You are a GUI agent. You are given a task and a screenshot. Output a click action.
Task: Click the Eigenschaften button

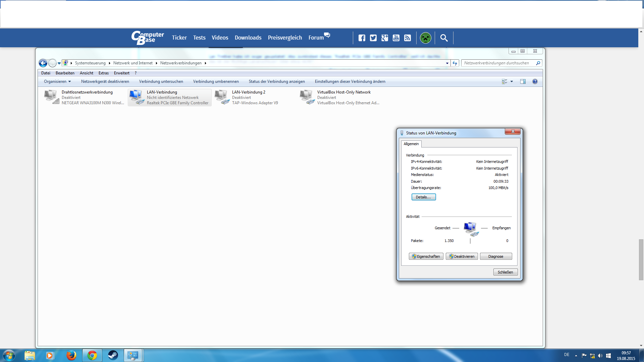pos(426,256)
